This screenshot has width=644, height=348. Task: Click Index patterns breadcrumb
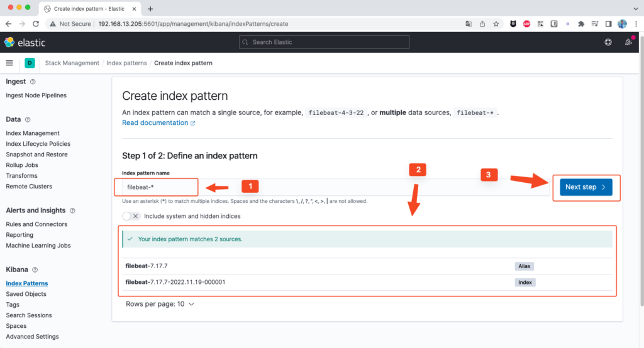126,63
